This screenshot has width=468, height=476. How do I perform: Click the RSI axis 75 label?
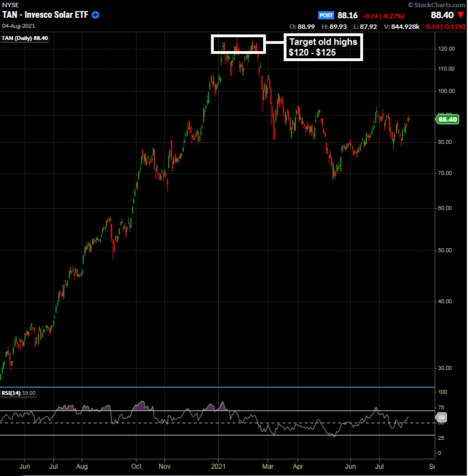click(441, 407)
